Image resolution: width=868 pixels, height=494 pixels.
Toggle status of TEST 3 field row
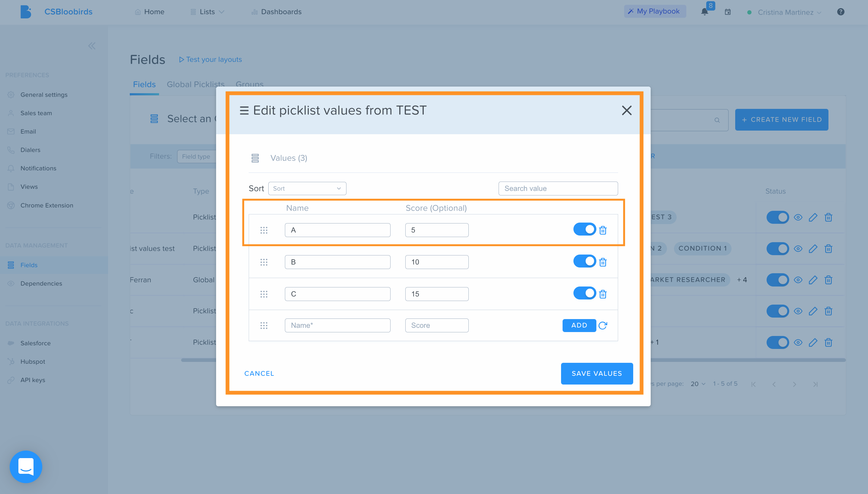pyautogui.click(x=778, y=217)
